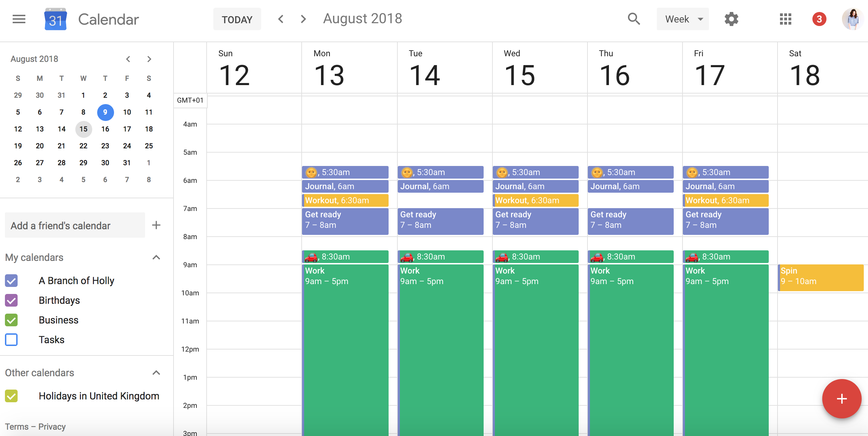Image resolution: width=868 pixels, height=436 pixels.
Task: Open the Google apps grid
Action: point(785,19)
